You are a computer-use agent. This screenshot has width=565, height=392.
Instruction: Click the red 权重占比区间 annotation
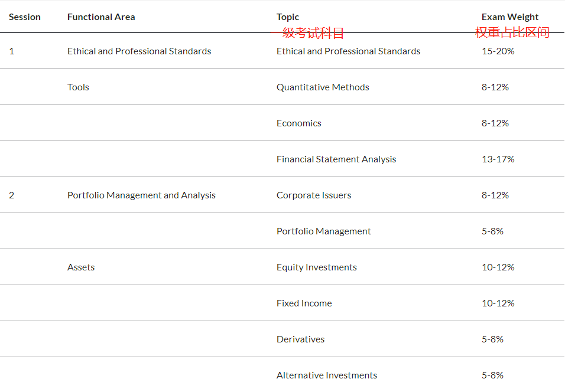click(512, 33)
